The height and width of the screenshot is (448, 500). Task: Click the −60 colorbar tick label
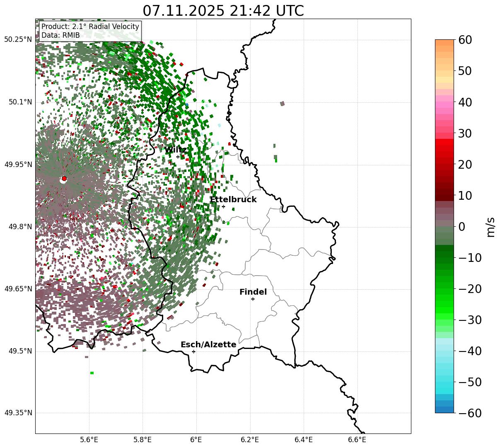(470, 413)
